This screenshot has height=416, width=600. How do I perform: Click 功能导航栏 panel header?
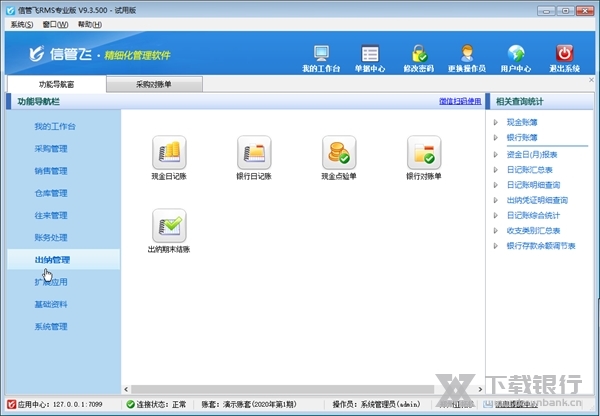(x=39, y=101)
